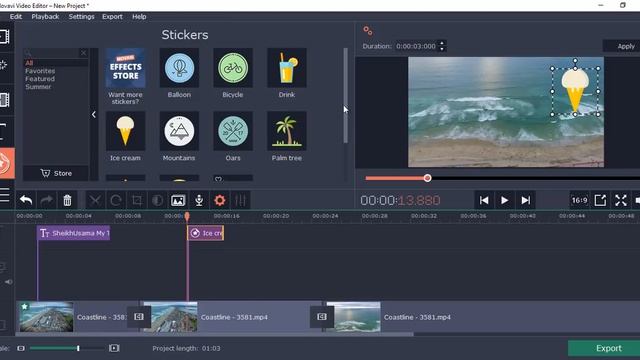Open the Help menu

click(139, 17)
